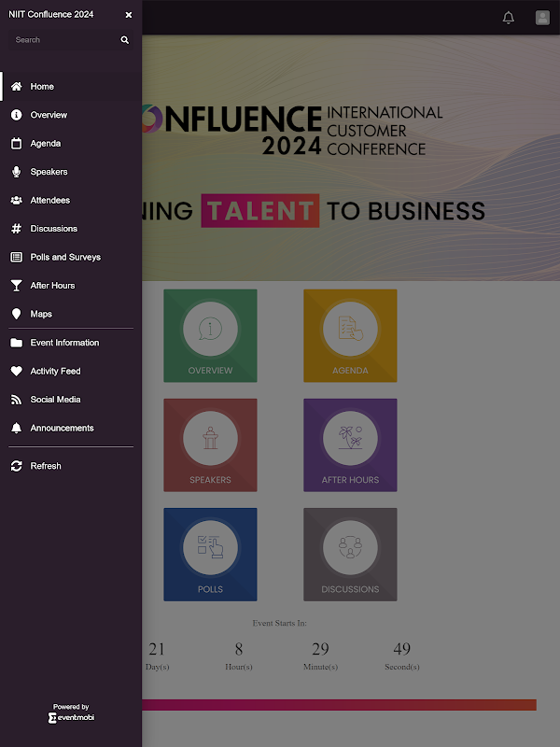560x747 pixels.
Task: Go to Event Information label
Action: point(64,343)
